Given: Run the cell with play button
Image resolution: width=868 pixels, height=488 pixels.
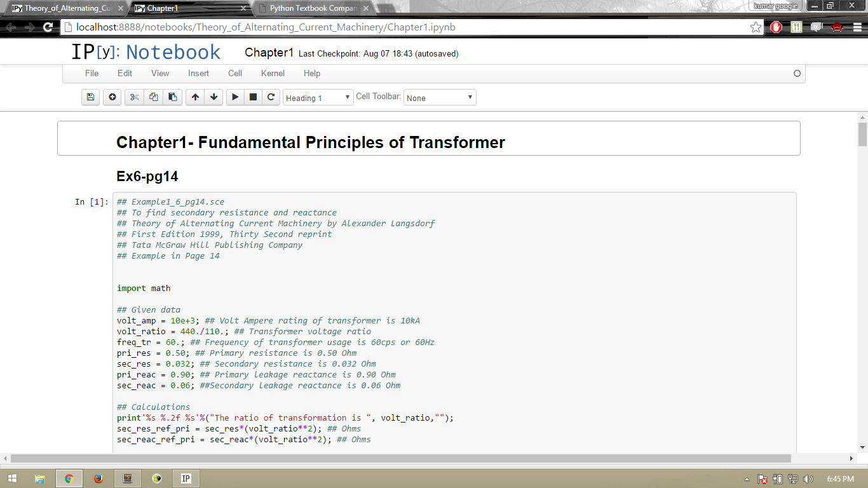Looking at the screenshot, I should [x=235, y=97].
